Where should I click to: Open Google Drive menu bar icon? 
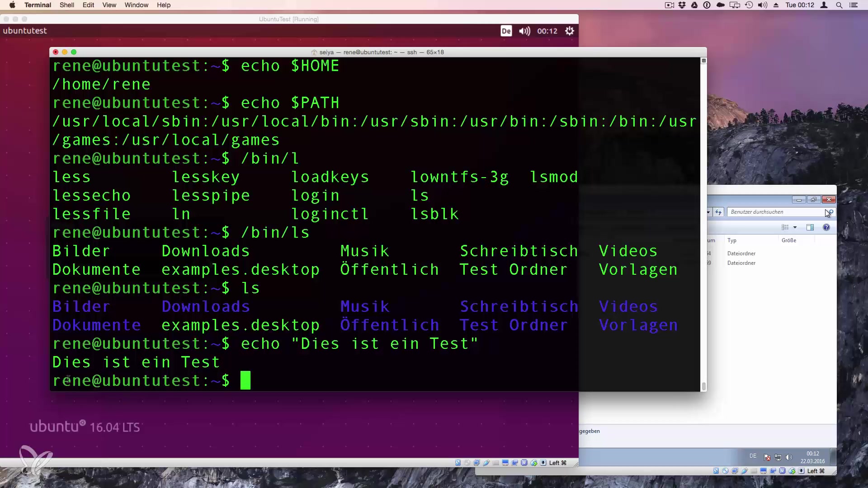(694, 5)
